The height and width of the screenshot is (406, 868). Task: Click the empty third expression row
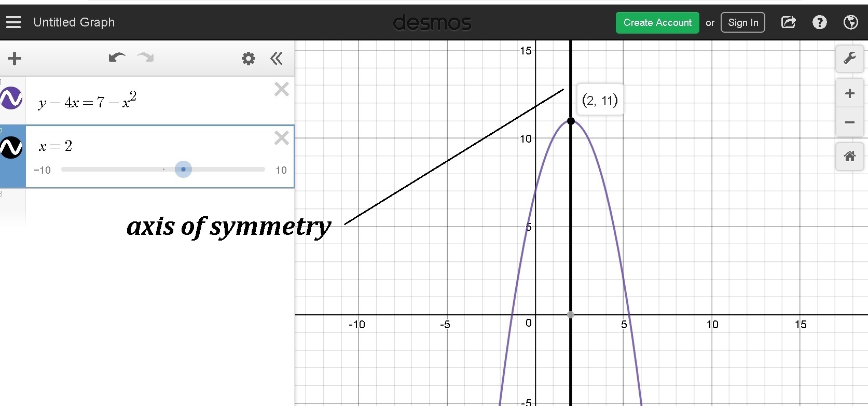coord(147,207)
